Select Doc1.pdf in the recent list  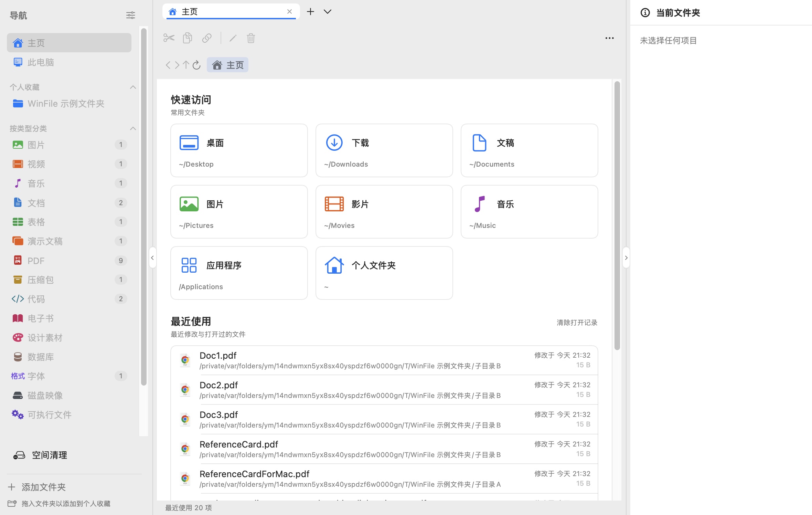pos(384,360)
